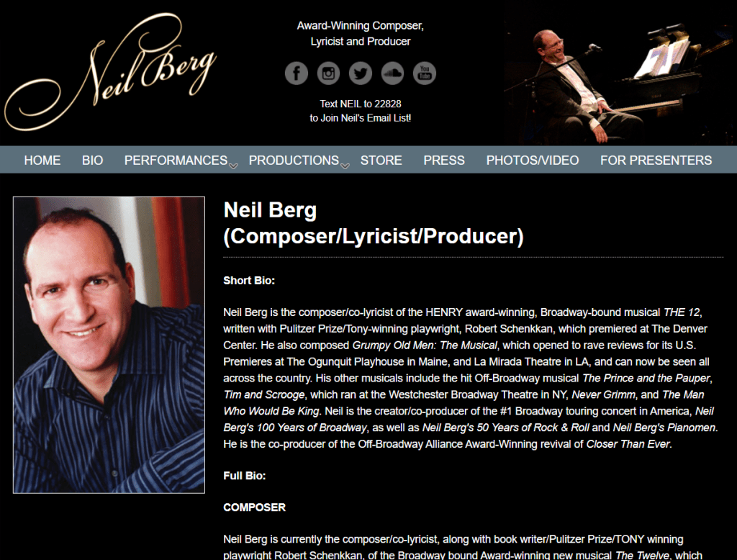Viewport: 737px width, 560px height.
Task: Click the Neil Berg Composer/Lyricist/Producer heading
Action: tap(374, 223)
